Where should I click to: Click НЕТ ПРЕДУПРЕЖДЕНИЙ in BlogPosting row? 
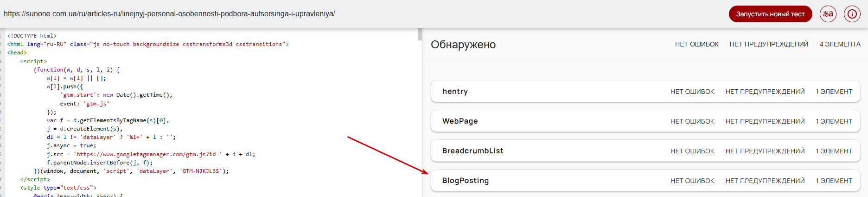point(765,181)
